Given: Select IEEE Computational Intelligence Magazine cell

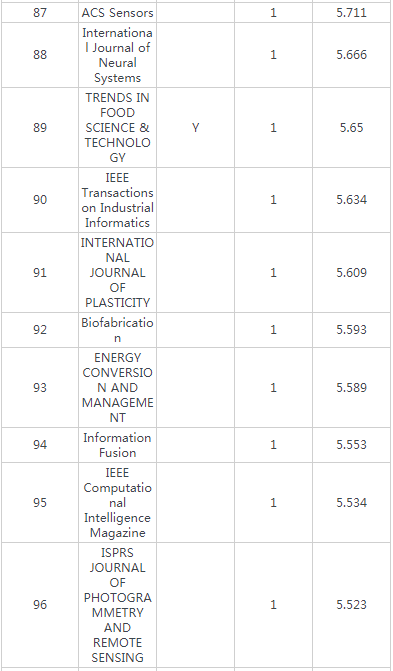Looking at the screenshot, I should (x=117, y=502).
